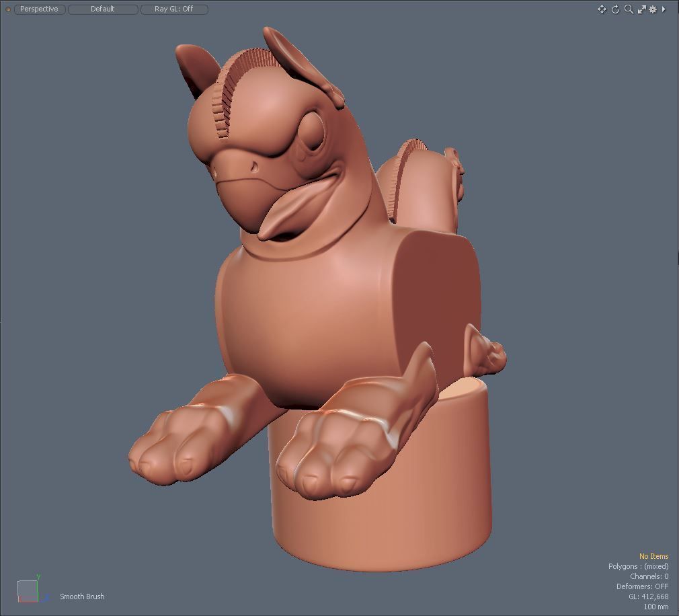The height and width of the screenshot is (616, 679).
Task: Maximize the viewport with the expand arrows icon
Action: [x=642, y=9]
